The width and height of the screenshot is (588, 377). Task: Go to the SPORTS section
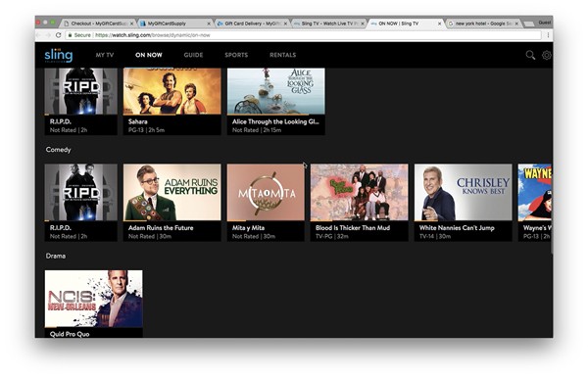236,55
